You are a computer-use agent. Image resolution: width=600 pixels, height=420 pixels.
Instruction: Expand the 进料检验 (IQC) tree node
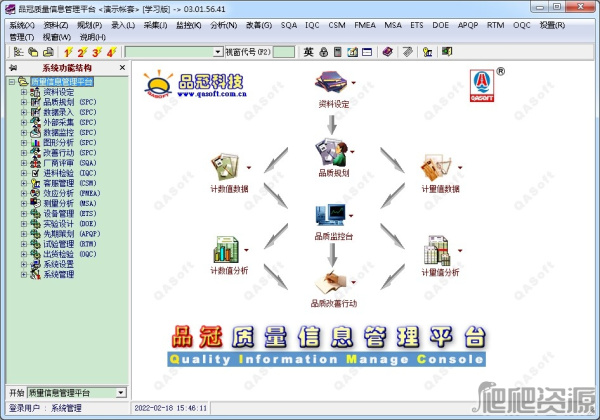(x=24, y=173)
